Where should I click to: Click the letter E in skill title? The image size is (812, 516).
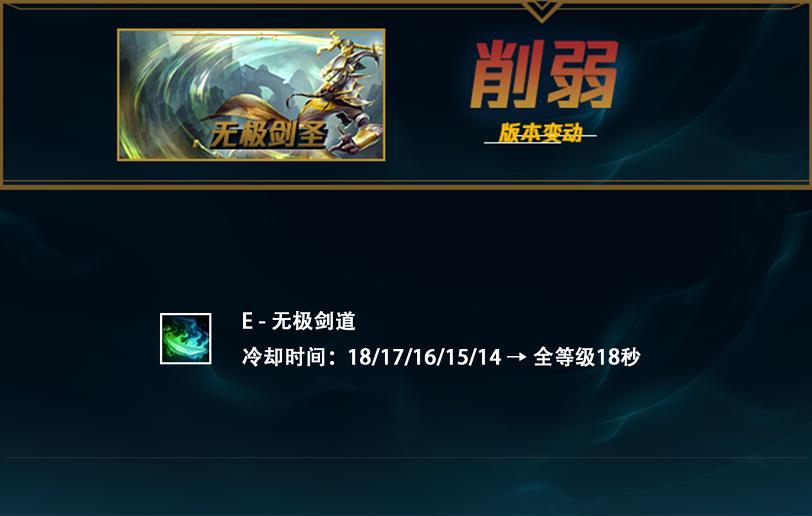click(247, 321)
